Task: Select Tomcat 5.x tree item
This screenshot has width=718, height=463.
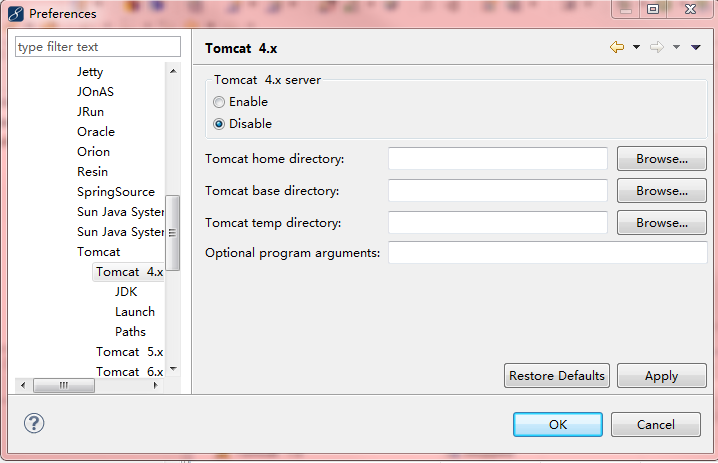Action: pos(130,352)
